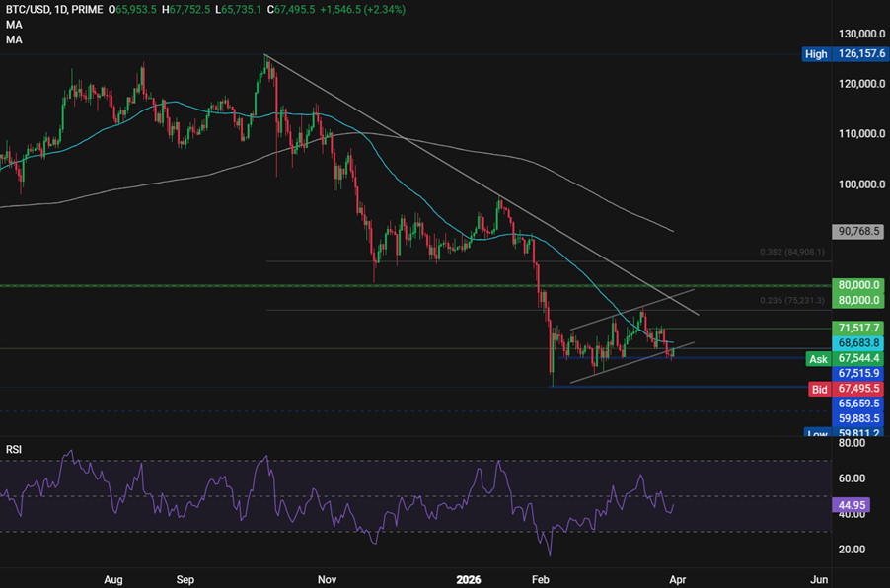Click the PRIME data source label
This screenshot has height=588, width=890.
click(x=87, y=10)
